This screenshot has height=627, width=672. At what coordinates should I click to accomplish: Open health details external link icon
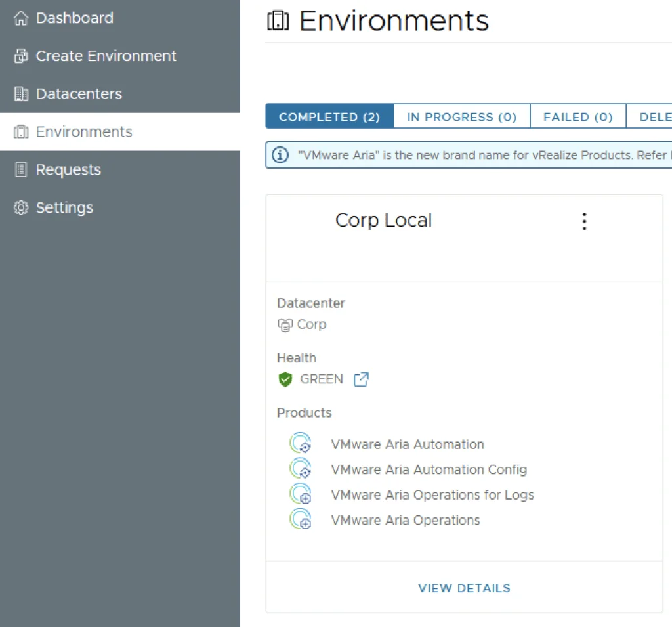pos(361,379)
